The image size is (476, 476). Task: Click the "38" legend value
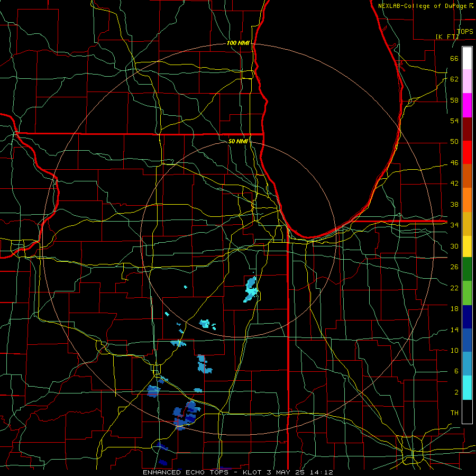454,204
